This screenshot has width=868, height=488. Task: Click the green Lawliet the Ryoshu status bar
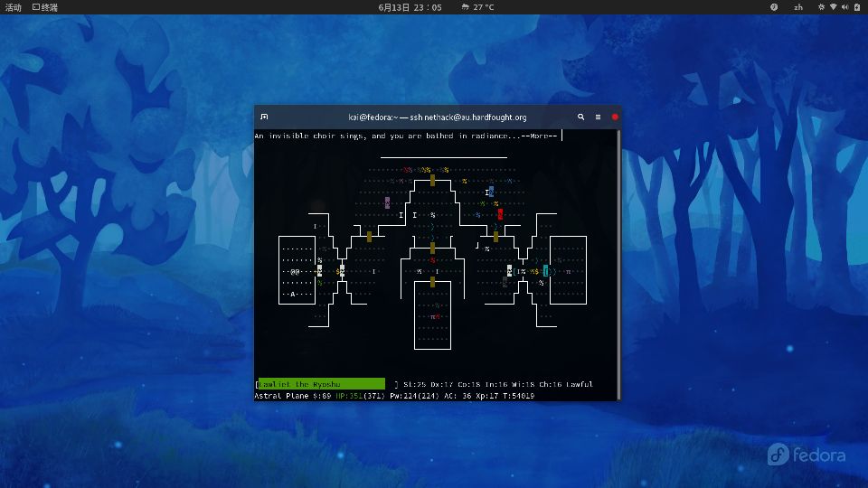tap(322, 384)
